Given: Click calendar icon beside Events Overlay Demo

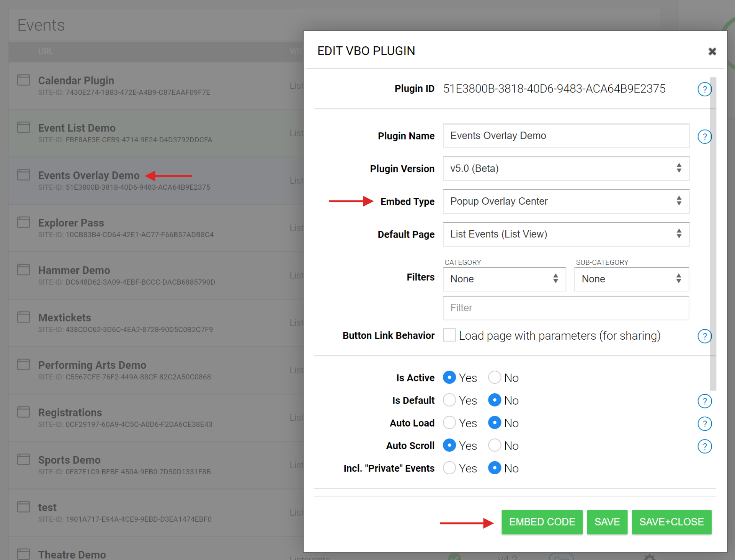Looking at the screenshot, I should 24,175.
